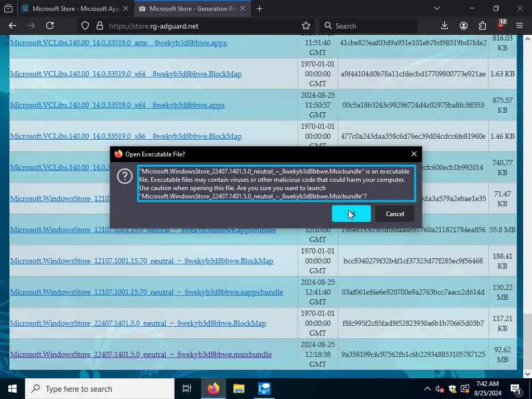Confirm opening the executable with highlighted button
This screenshot has height=399, width=532.
tap(351, 214)
